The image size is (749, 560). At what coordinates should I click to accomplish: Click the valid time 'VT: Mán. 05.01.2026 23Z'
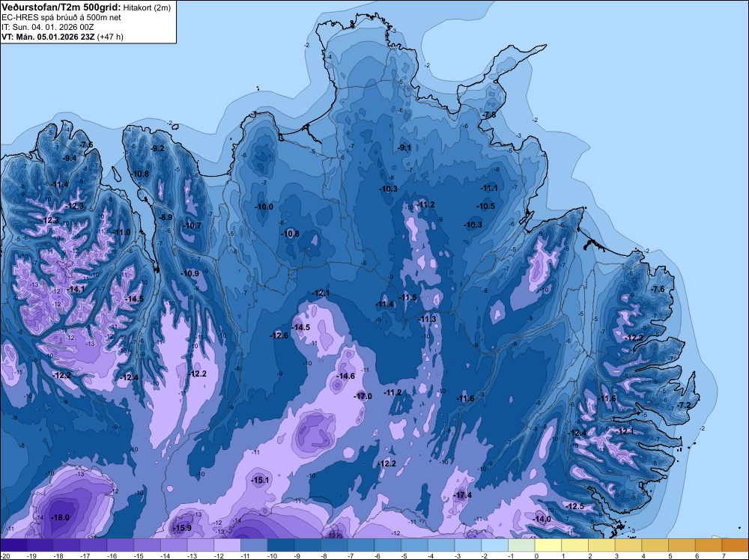(48, 37)
